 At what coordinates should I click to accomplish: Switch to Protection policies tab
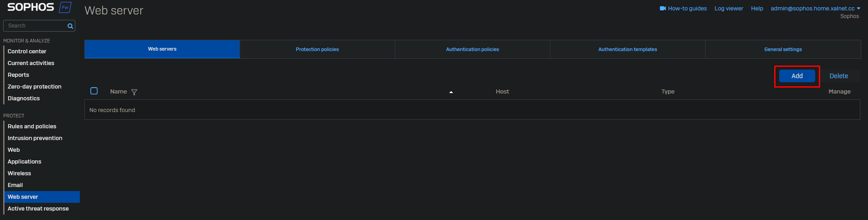[x=317, y=49]
